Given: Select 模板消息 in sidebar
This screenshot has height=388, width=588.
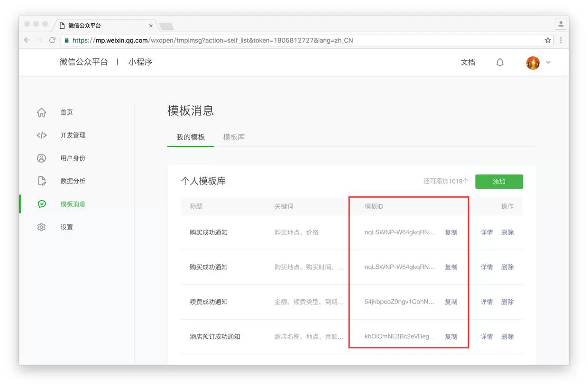Looking at the screenshot, I should click(x=73, y=204).
